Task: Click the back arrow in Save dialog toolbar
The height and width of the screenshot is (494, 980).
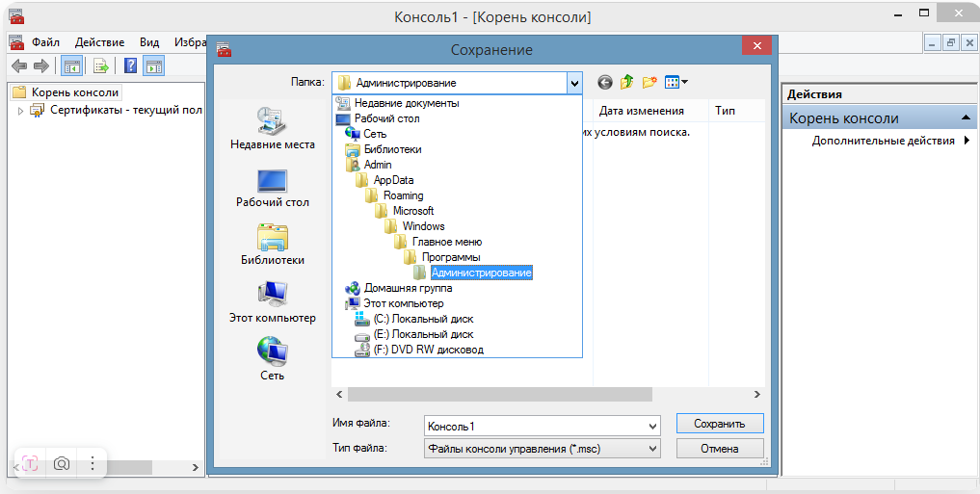Action: (605, 83)
